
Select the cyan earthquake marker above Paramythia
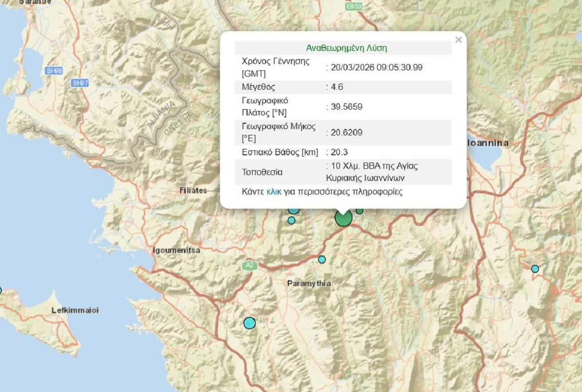click(x=322, y=260)
